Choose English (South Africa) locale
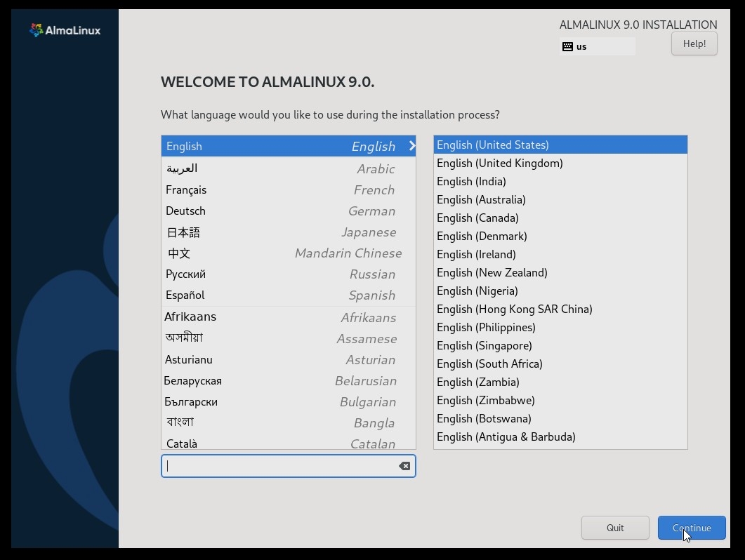Image resolution: width=745 pixels, height=560 pixels. tap(560, 364)
